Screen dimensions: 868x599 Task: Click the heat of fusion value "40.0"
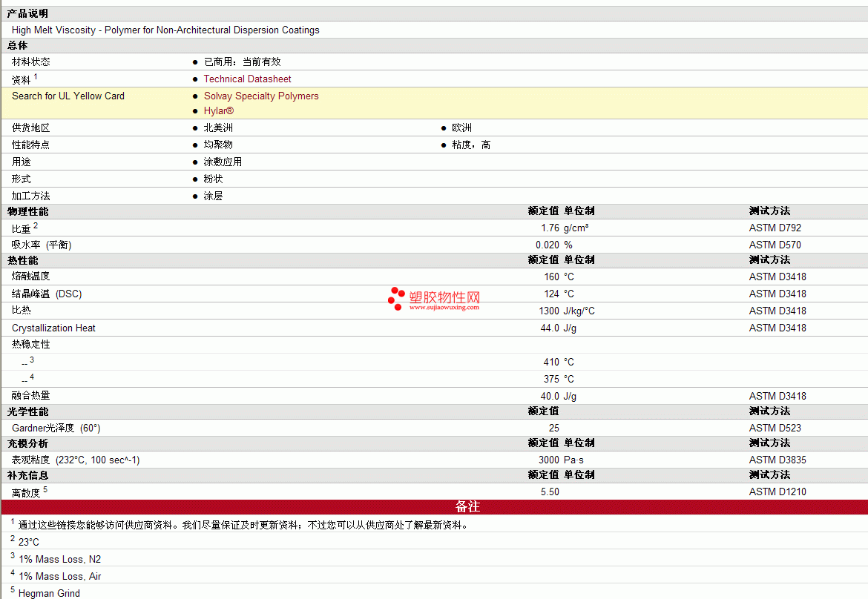pyautogui.click(x=550, y=397)
